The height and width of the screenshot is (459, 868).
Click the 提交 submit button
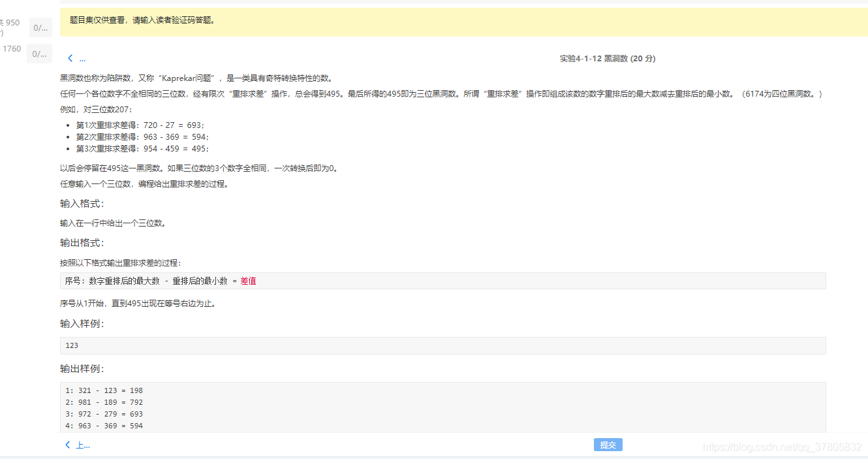(x=608, y=445)
